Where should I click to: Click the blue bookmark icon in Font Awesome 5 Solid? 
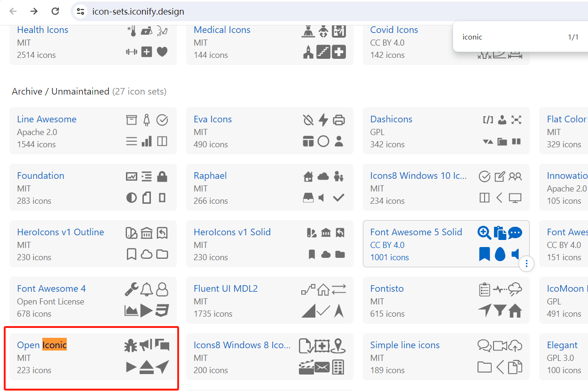pyautogui.click(x=484, y=255)
